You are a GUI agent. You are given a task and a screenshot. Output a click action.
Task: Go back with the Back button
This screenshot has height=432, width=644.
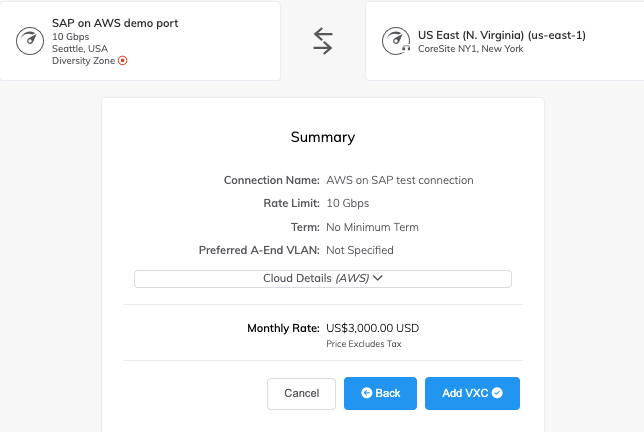point(380,393)
